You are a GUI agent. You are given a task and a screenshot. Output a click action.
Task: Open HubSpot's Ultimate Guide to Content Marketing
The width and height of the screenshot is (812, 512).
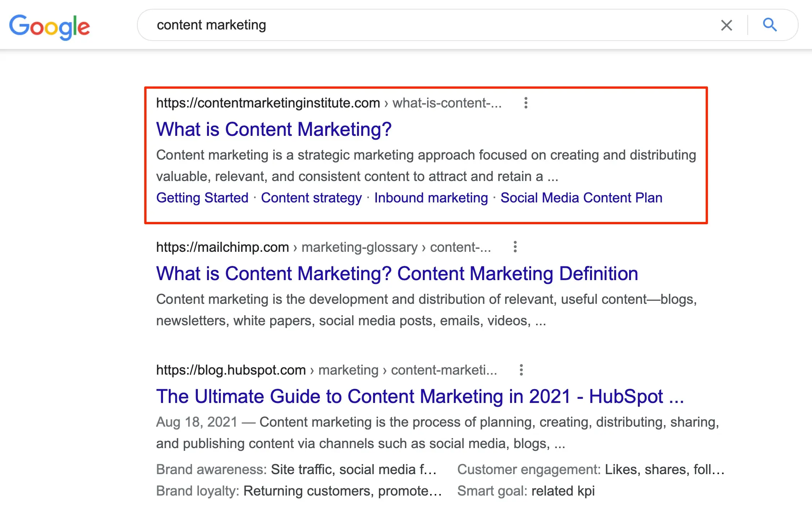pos(420,396)
